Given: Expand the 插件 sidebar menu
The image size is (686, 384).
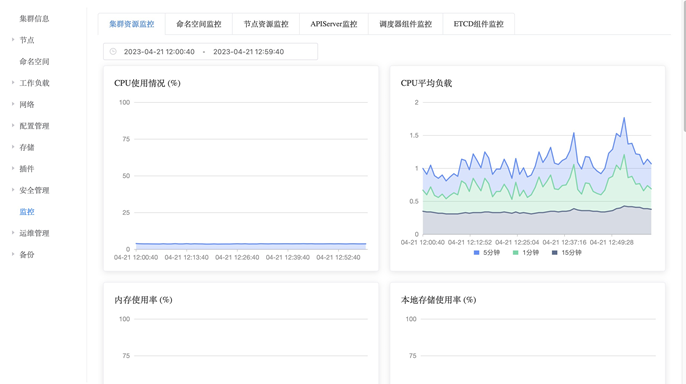Looking at the screenshot, I should pyautogui.click(x=27, y=169).
